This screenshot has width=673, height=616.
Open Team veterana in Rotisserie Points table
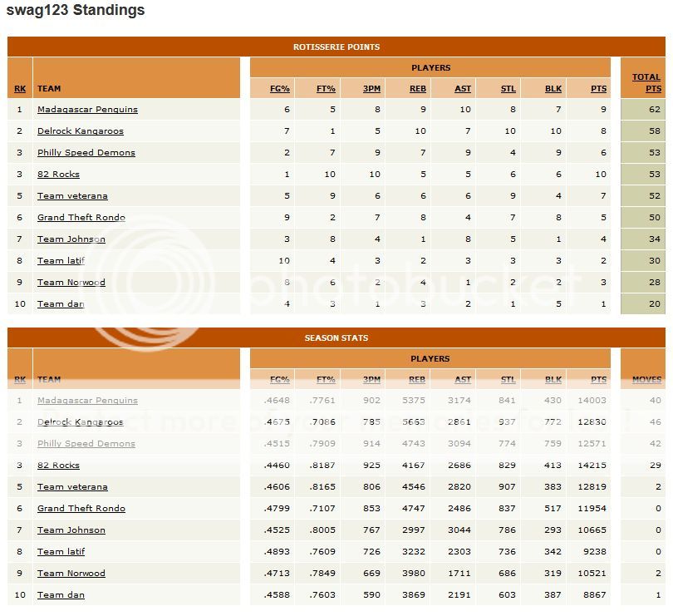(72, 196)
